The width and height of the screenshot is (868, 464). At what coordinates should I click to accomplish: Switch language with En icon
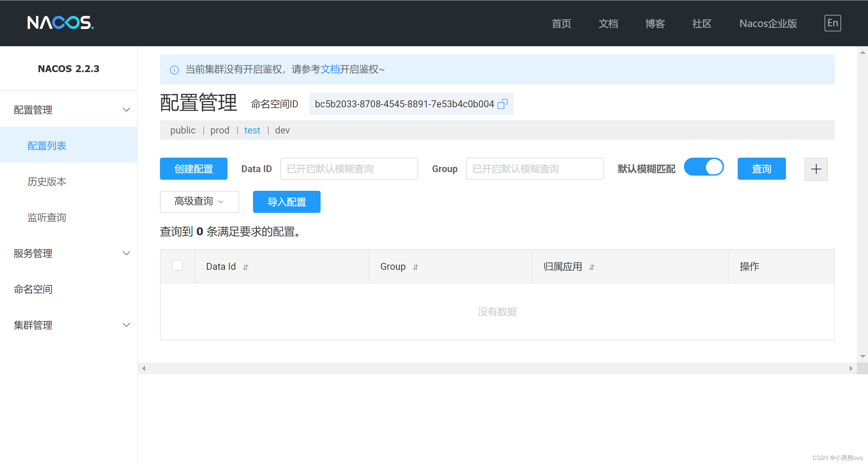(x=832, y=23)
